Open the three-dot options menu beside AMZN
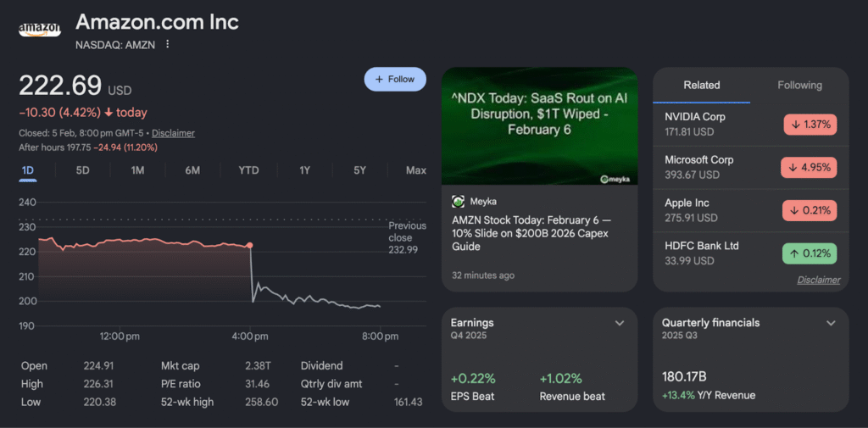This screenshot has height=428, width=868. [x=168, y=44]
